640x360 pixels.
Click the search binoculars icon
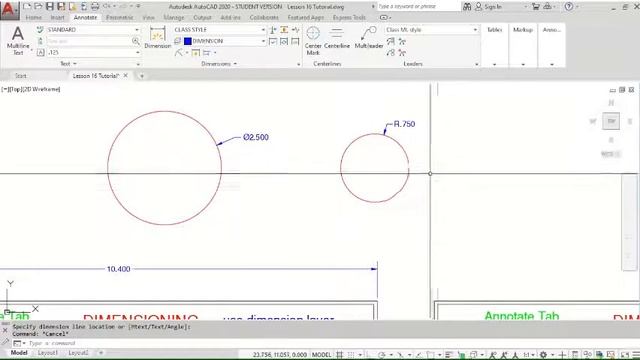click(x=467, y=7)
